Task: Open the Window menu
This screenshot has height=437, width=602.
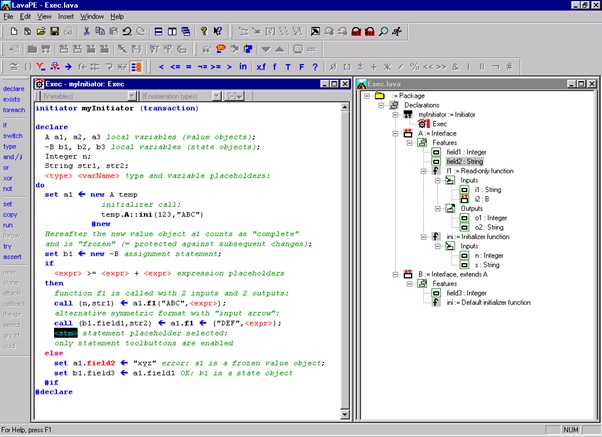Action: pyautogui.click(x=91, y=17)
